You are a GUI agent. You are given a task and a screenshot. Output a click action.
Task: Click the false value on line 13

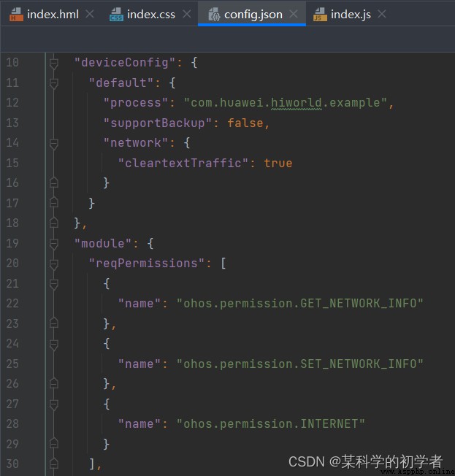(245, 123)
